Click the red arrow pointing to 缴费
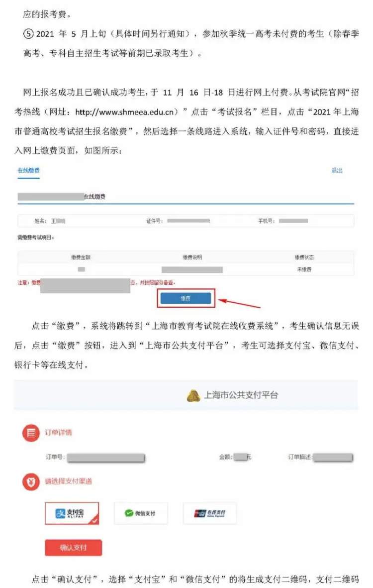Image resolution: width=373 pixels, height=588 pixels. 239,303
